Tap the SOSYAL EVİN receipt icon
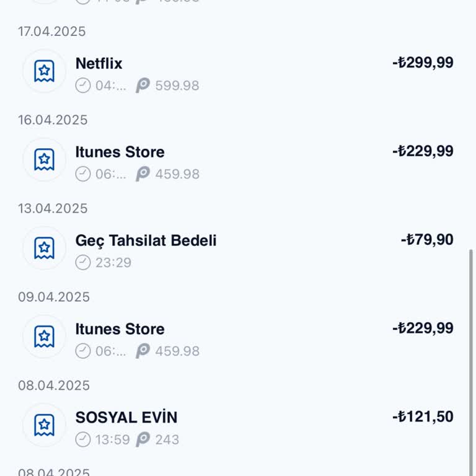 point(44,426)
